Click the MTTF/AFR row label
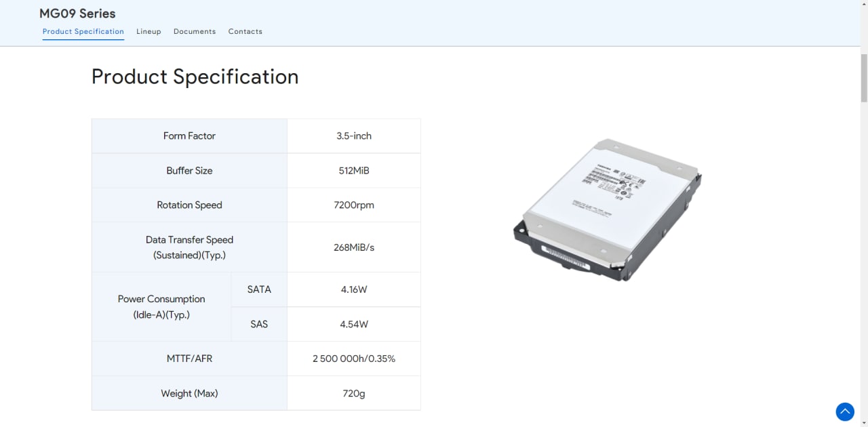Viewport: 868px width, 427px height. (189, 359)
